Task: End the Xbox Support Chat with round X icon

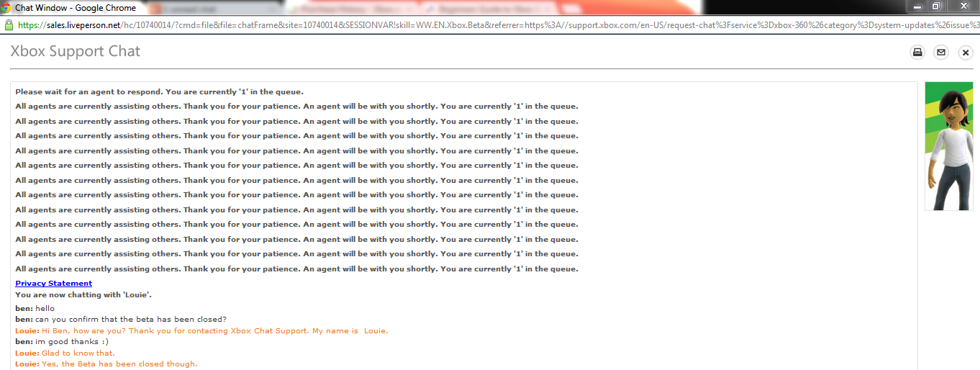Action: pyautogui.click(x=966, y=52)
